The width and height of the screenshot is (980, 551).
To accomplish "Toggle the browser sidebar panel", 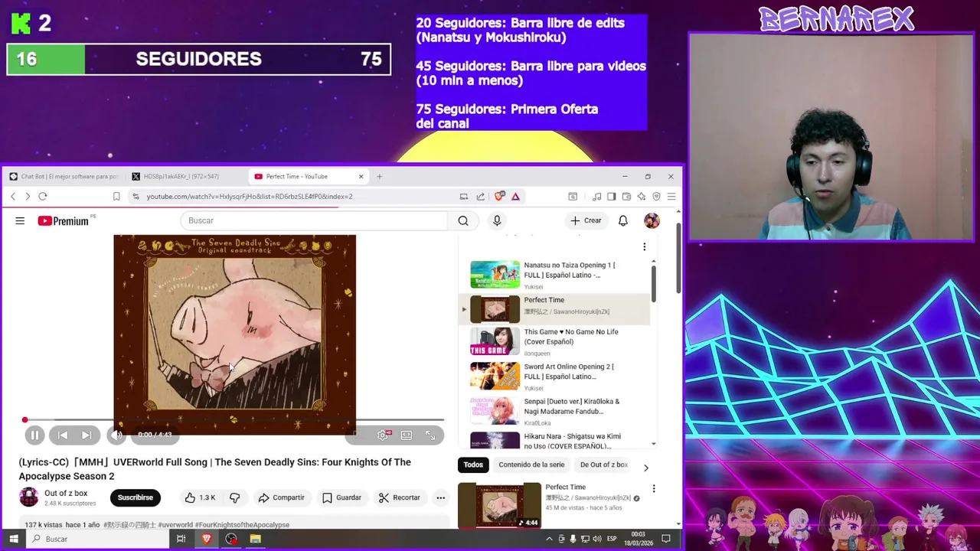I will pyautogui.click(x=611, y=197).
